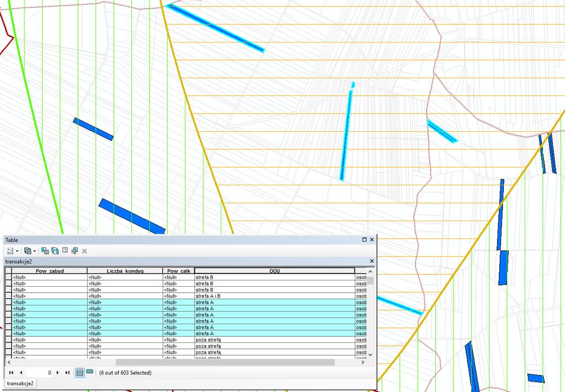Click the Clear Selection icon
Viewport: 565px width, 392px height.
(x=65, y=250)
